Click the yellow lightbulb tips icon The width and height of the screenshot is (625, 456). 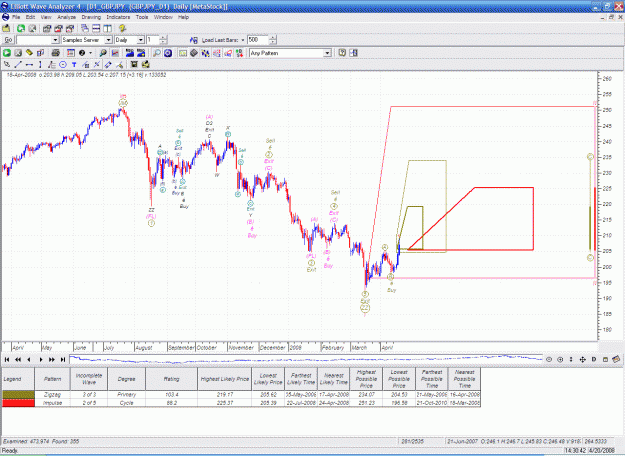pos(122,28)
